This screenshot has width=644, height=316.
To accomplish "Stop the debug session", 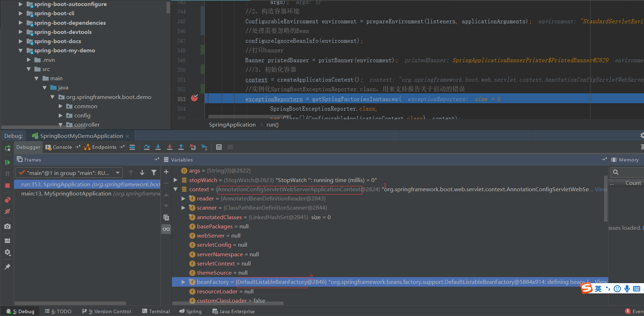I will [7, 186].
